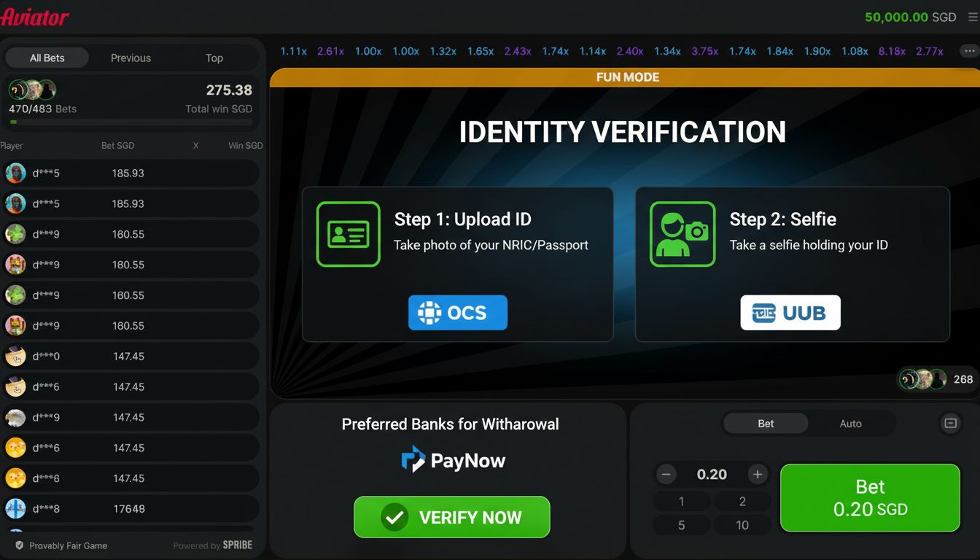Increase bet amount with plus button
This screenshot has width=980, height=560.
(758, 475)
